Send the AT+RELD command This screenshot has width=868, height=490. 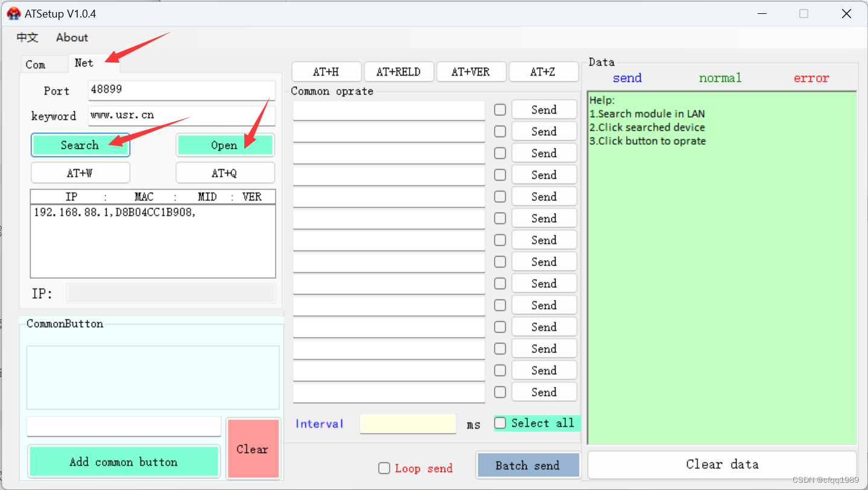point(399,71)
